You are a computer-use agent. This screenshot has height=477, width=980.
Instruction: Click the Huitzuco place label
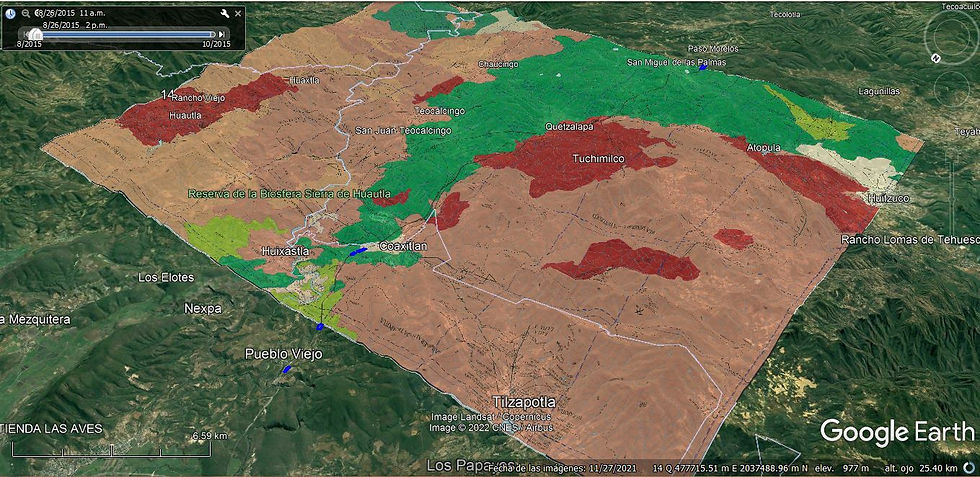pos(888,198)
